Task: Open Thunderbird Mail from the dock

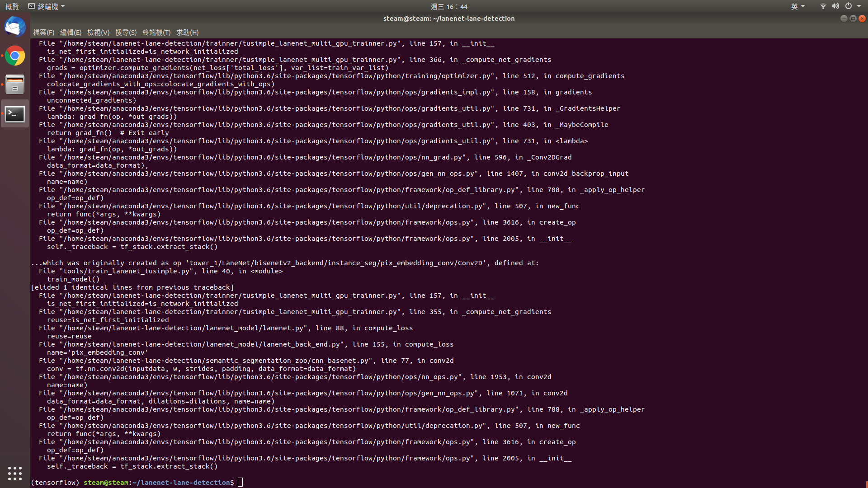Action: [x=15, y=26]
